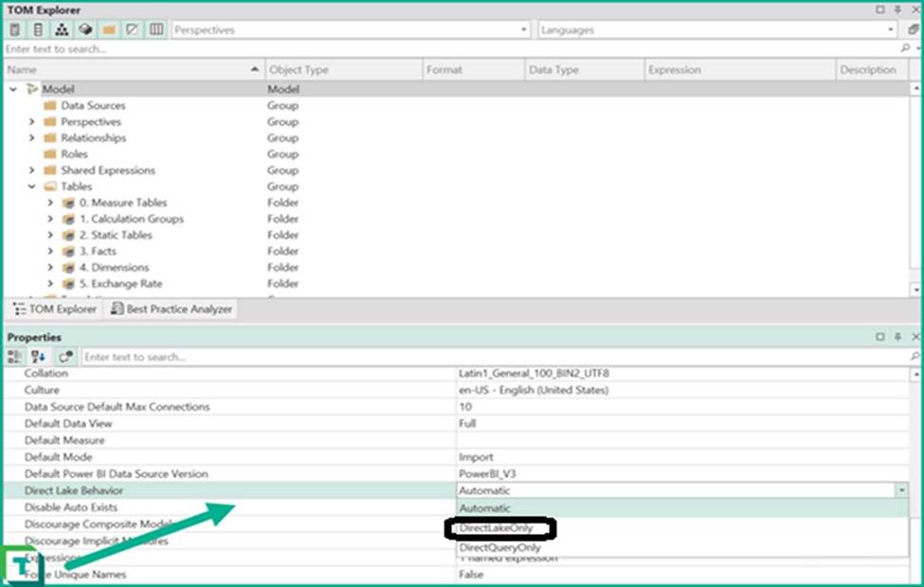The height and width of the screenshot is (587, 924).
Task: Focus the TOM Explorer search field
Action: (x=451, y=48)
